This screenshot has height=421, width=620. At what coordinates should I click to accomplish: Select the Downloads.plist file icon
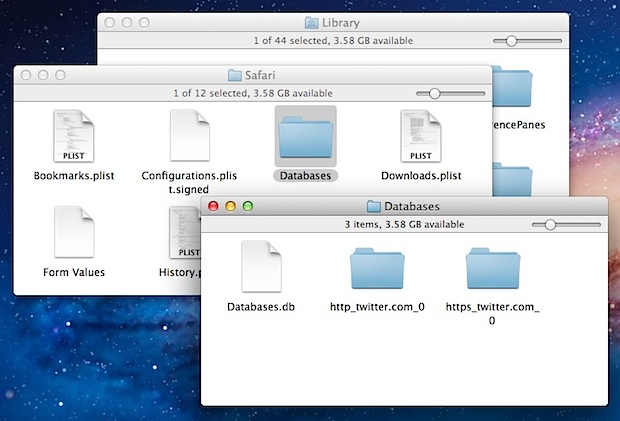pos(421,136)
